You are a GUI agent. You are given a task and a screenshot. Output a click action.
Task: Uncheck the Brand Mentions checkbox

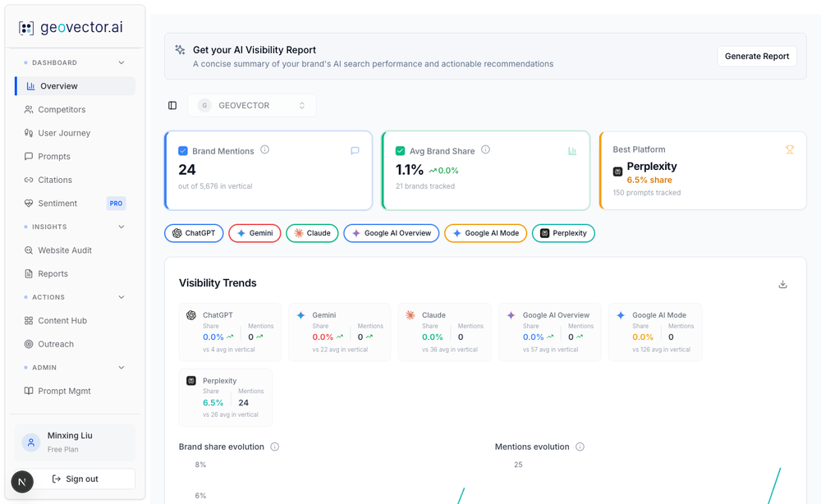(x=182, y=150)
